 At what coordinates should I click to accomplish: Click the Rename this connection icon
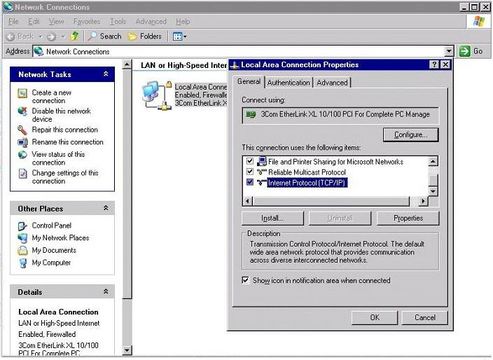pyautogui.click(x=22, y=142)
